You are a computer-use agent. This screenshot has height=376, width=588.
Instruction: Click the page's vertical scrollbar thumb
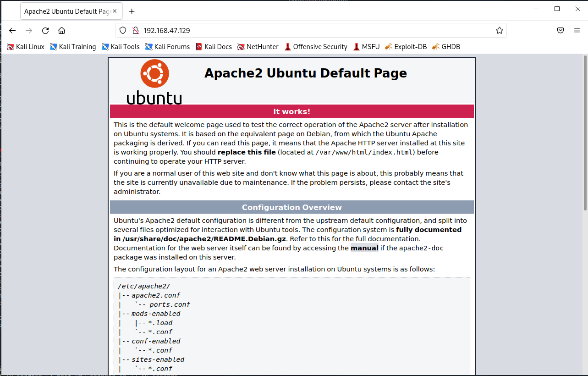[585, 132]
